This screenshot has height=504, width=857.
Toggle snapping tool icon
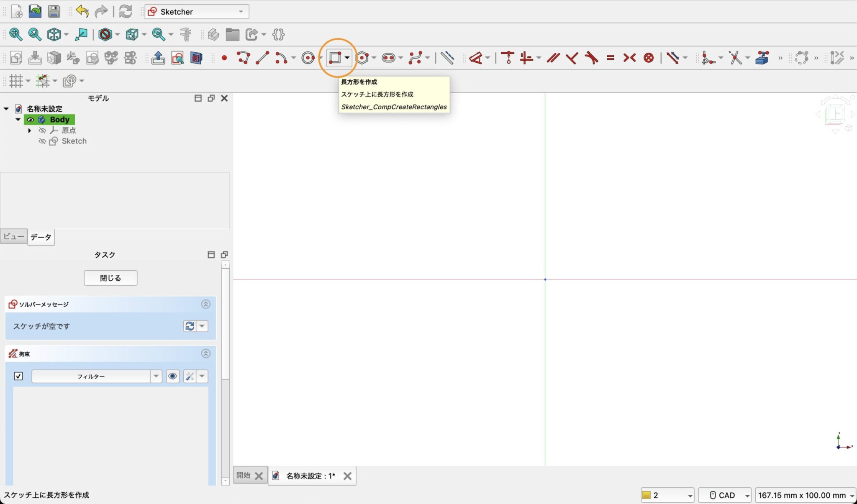(43, 81)
